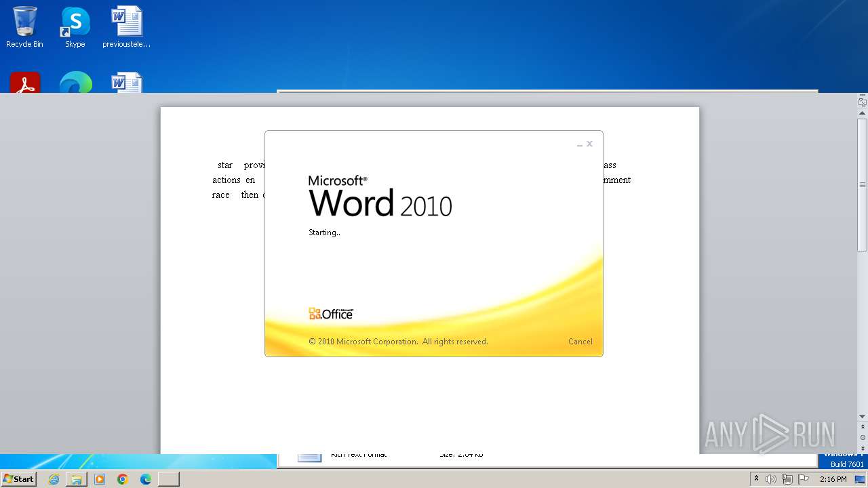
Task: Click the Word document vertical scrollbar thumb
Action: point(863,185)
